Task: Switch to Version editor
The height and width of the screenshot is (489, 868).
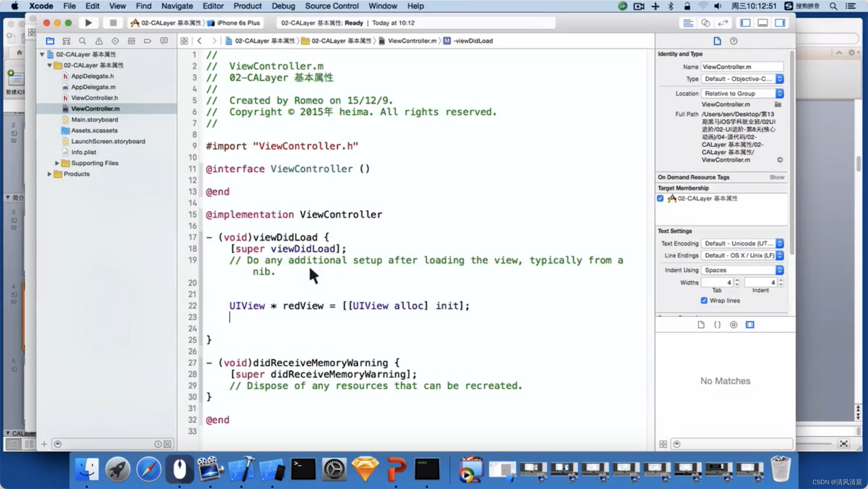Action: pos(723,23)
